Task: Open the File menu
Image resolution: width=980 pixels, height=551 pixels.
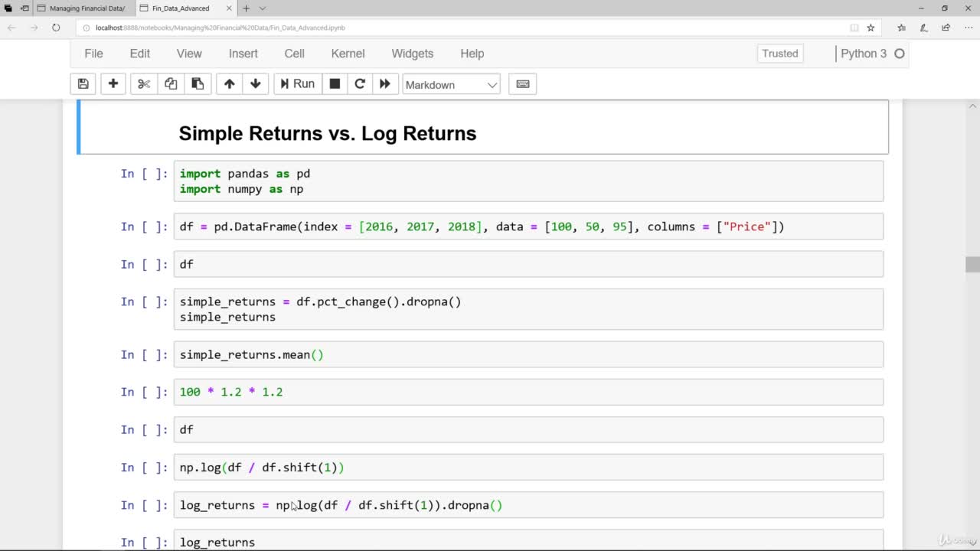Action: tap(93, 54)
